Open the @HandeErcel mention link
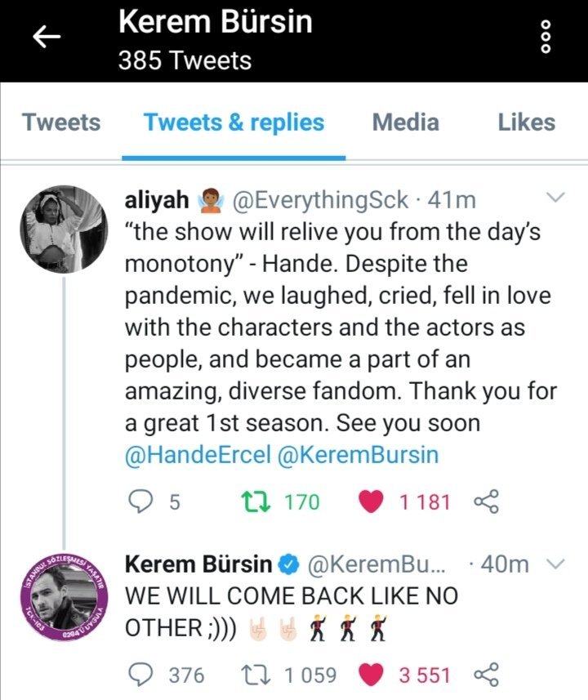Screen dimensions: 588x700 (x=197, y=455)
